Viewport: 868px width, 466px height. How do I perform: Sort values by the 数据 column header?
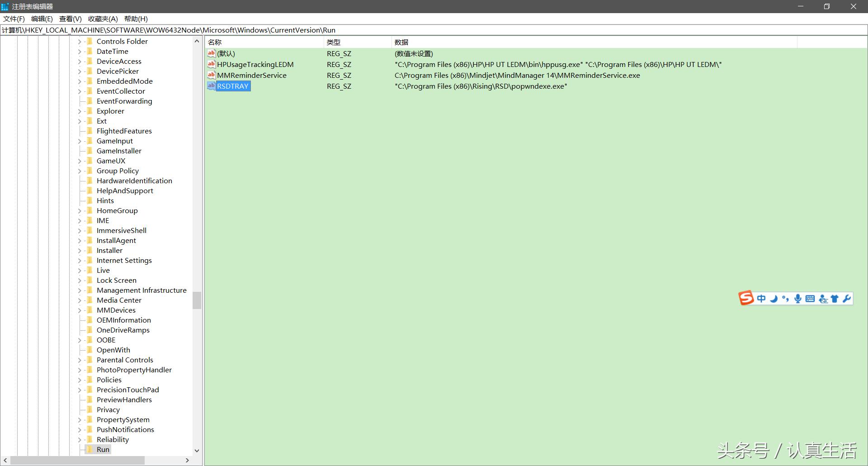(594, 42)
